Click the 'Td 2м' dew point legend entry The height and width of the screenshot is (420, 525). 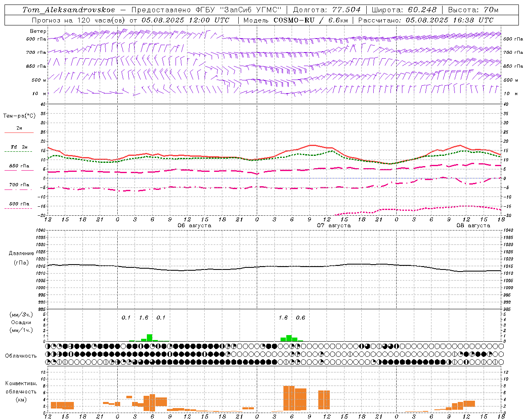[19, 147]
